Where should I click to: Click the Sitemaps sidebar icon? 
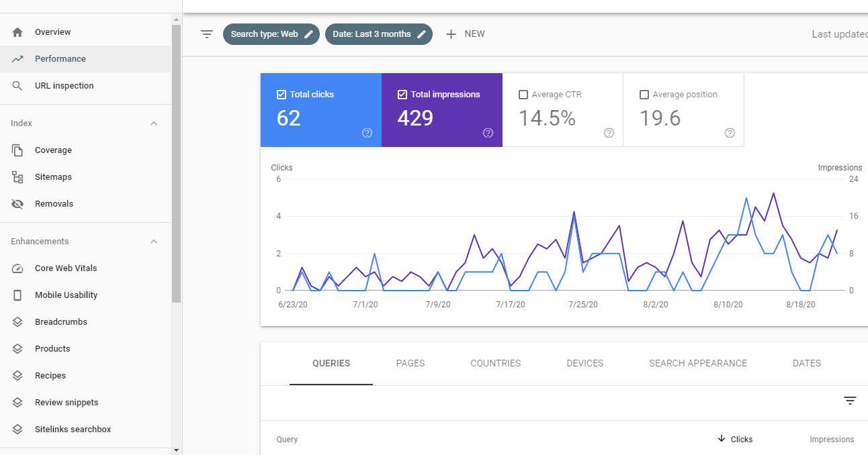tap(18, 177)
